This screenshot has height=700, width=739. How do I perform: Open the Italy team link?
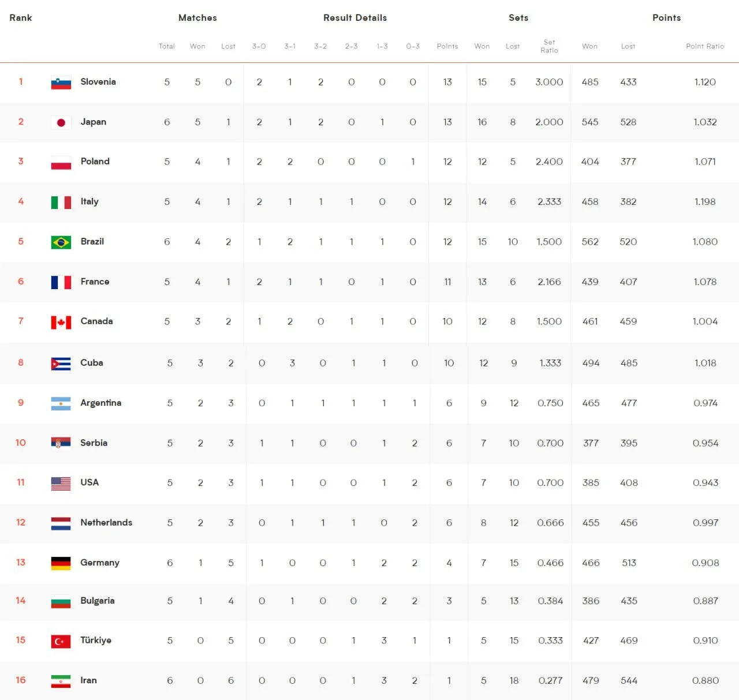pos(89,201)
